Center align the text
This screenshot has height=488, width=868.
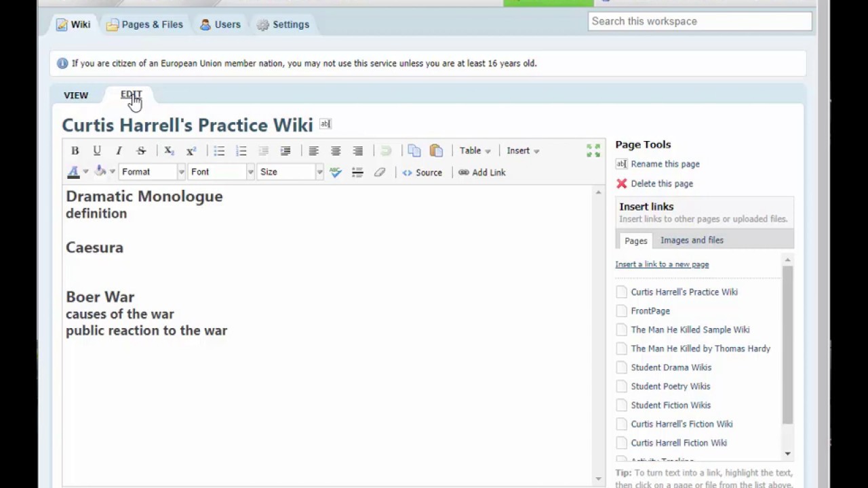(x=336, y=150)
